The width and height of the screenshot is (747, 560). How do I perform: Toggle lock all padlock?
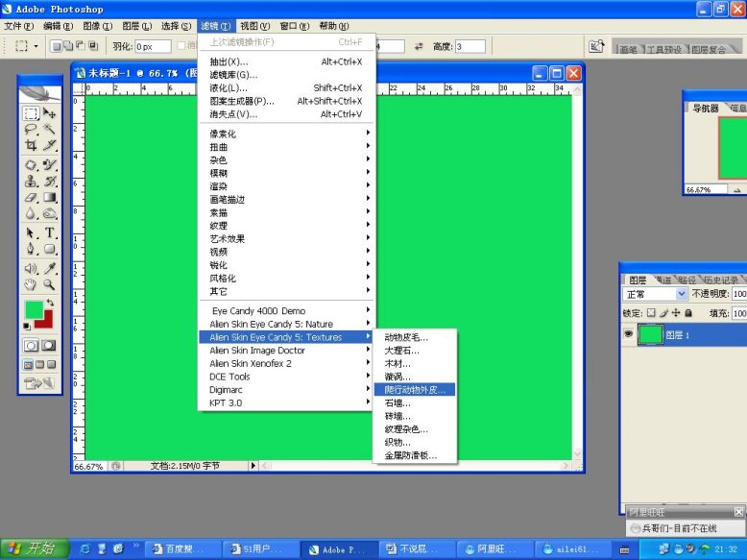[687, 312]
